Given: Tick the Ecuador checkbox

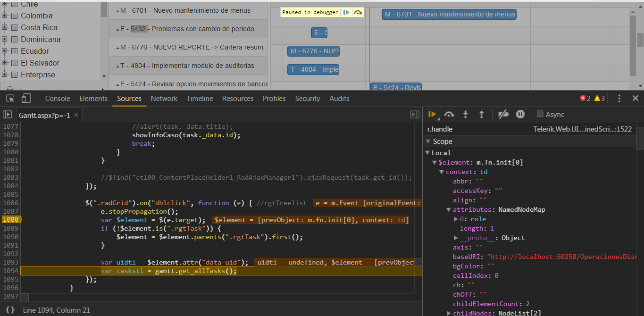Looking at the screenshot, I should 14,51.
